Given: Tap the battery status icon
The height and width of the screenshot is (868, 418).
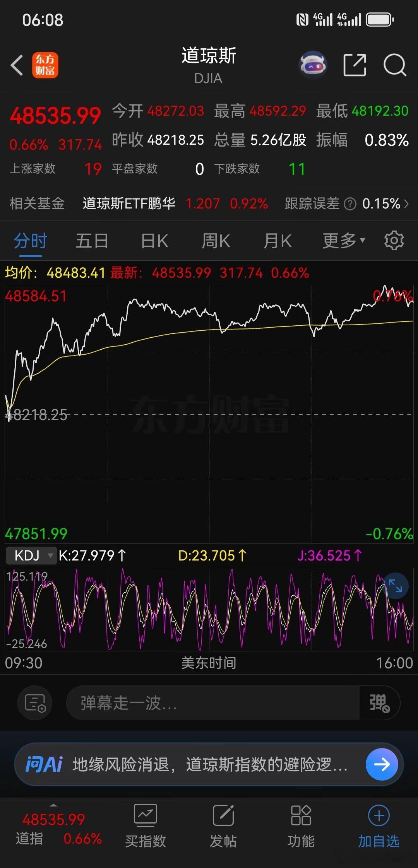Looking at the screenshot, I should [380, 19].
